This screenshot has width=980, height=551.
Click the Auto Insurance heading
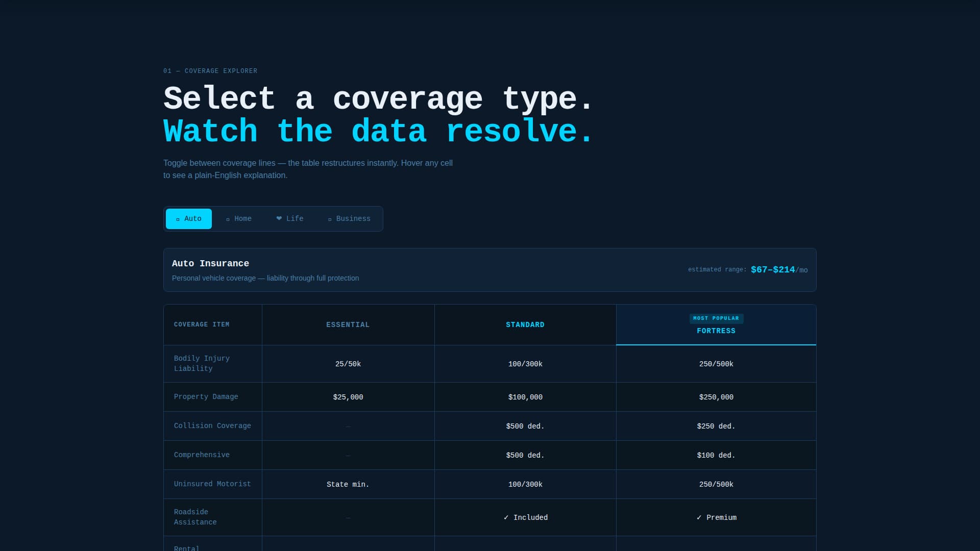tap(210, 264)
